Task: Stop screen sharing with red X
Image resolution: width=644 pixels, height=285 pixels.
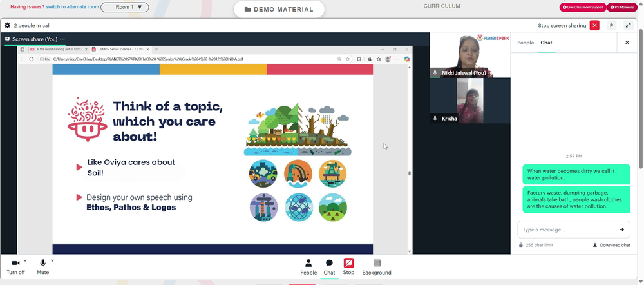Action: tap(594, 26)
